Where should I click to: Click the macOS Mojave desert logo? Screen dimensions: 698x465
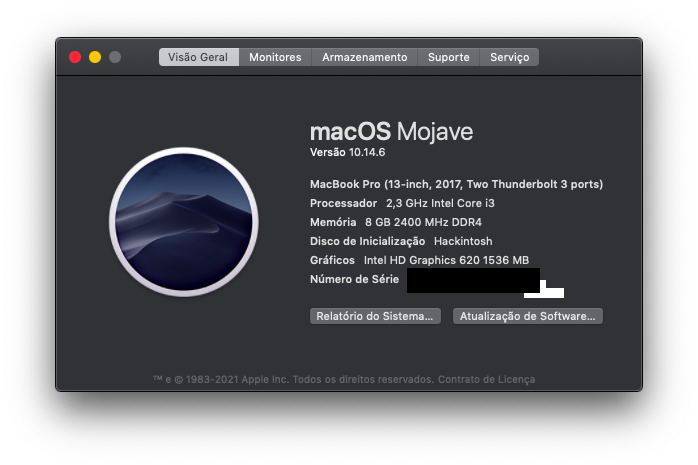click(184, 222)
